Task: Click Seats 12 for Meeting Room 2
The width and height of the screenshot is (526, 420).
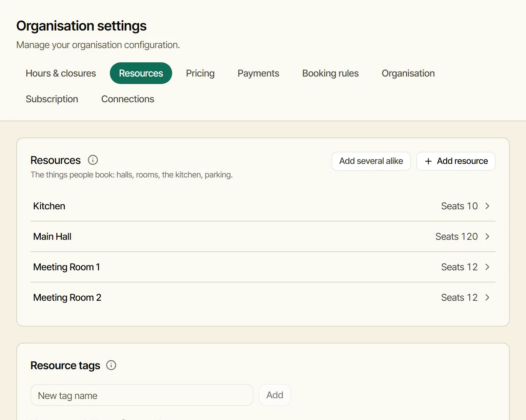Action: click(459, 297)
